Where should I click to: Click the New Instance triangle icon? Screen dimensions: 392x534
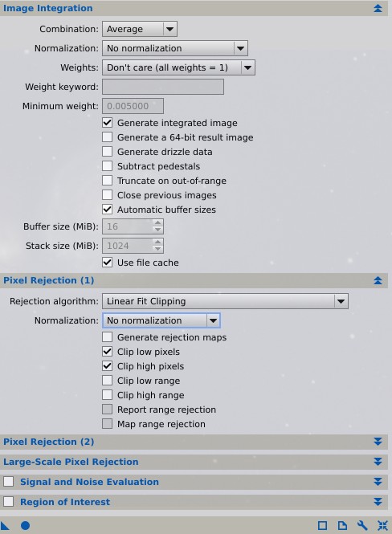pos(5,525)
